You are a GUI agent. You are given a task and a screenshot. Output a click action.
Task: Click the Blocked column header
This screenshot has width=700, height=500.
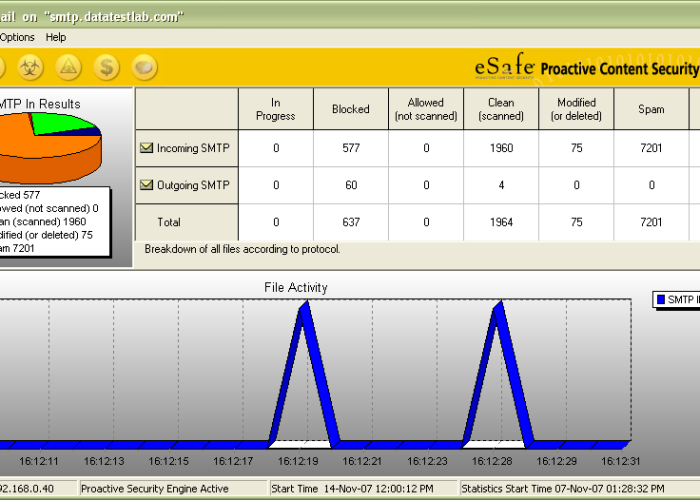(x=350, y=109)
